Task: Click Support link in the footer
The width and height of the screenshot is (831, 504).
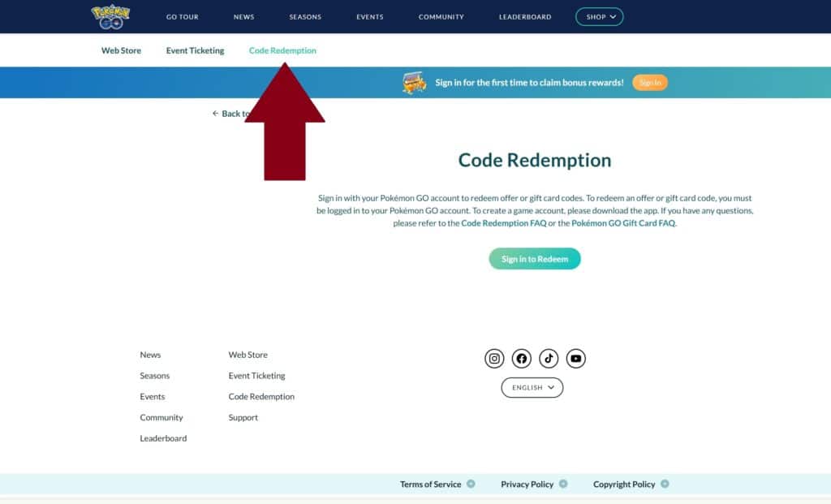Action: pyautogui.click(x=243, y=417)
